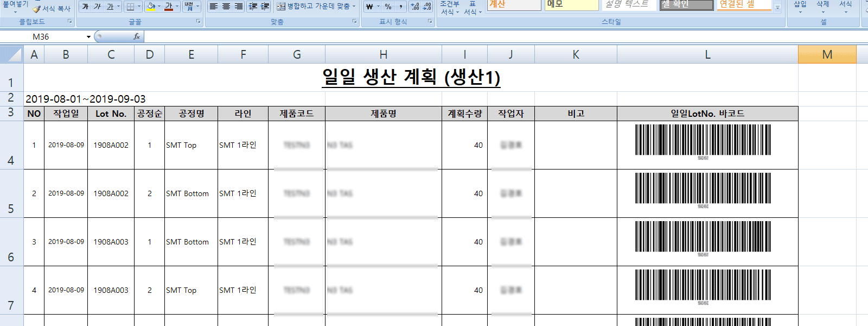This screenshot has width=868, height=326.
Task: Apply the 메모 cell style
Action: 571,4
